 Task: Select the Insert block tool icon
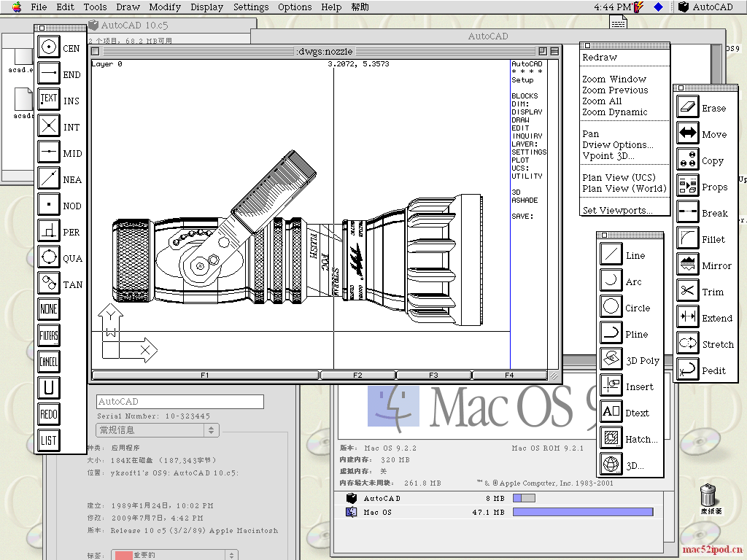(x=611, y=385)
